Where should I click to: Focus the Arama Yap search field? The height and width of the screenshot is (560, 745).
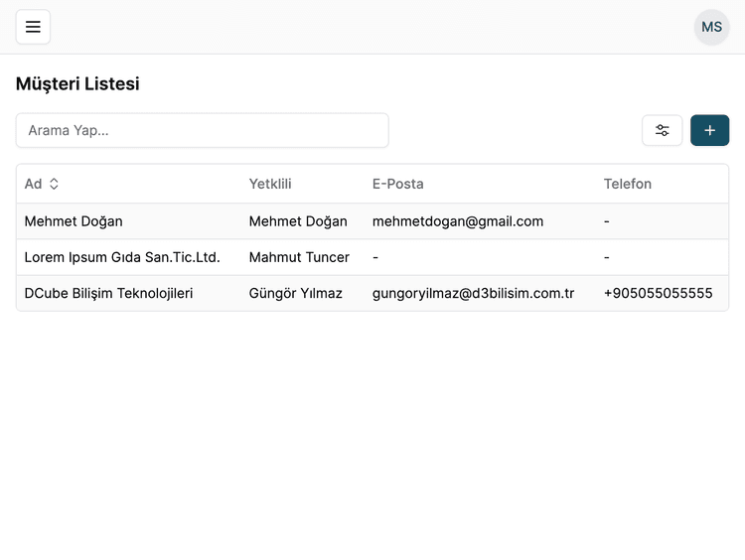202,130
